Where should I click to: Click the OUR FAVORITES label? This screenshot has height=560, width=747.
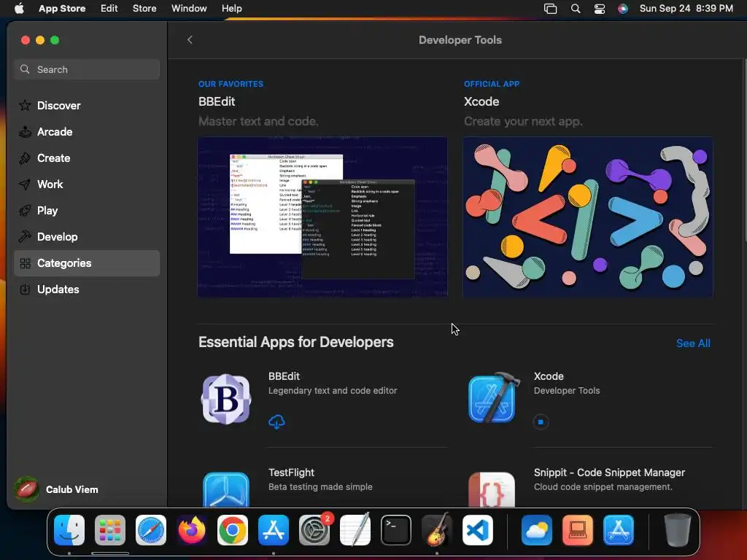pyautogui.click(x=231, y=84)
